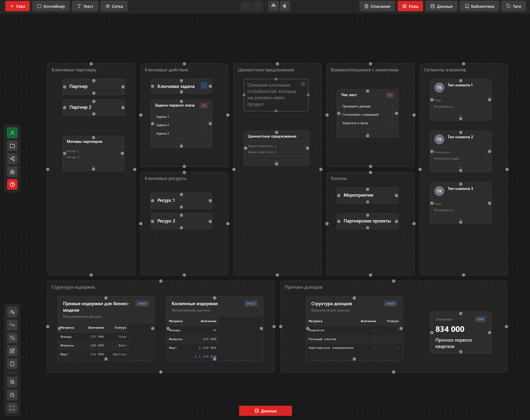
Task: Click the SUM badge on value card
Action: (480, 319)
